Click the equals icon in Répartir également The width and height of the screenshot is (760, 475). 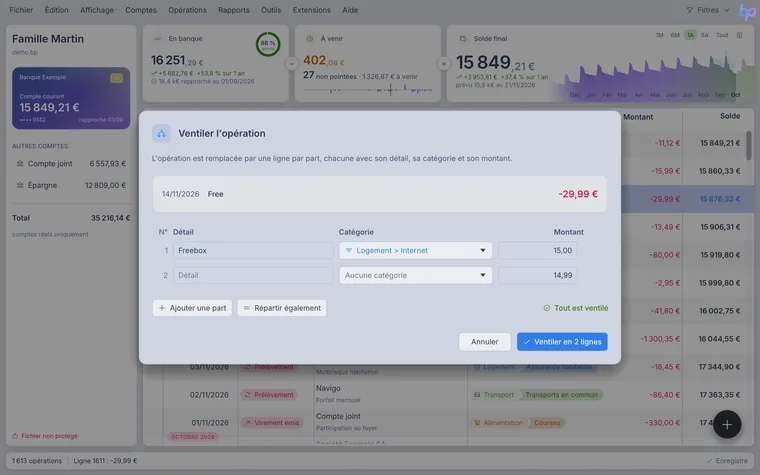click(x=246, y=308)
